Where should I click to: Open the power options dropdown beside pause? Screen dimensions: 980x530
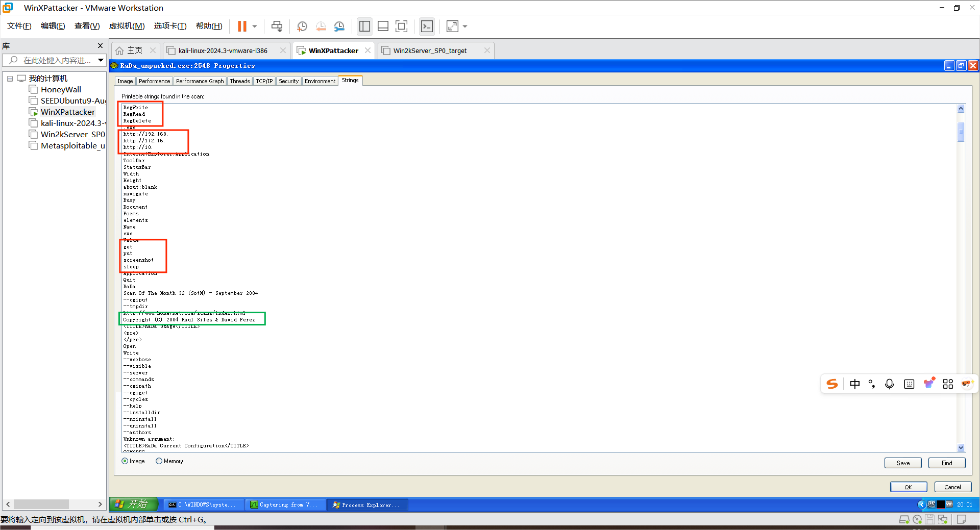point(255,27)
